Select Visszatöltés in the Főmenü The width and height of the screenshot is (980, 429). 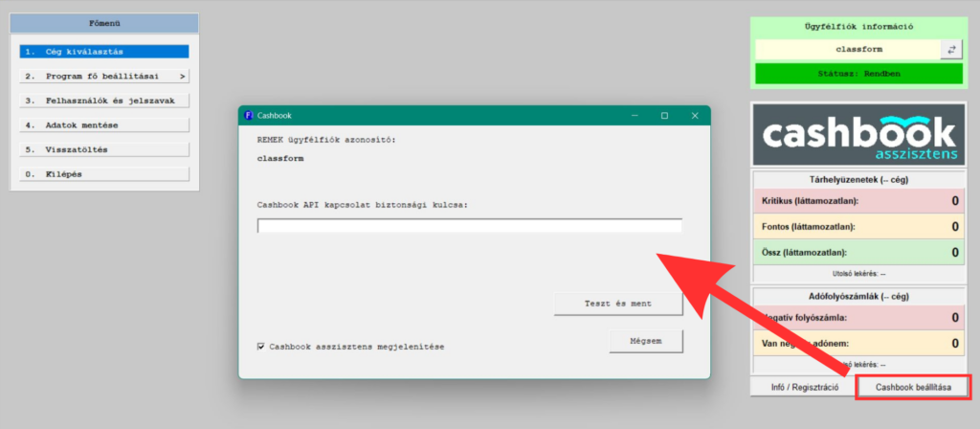point(103,149)
